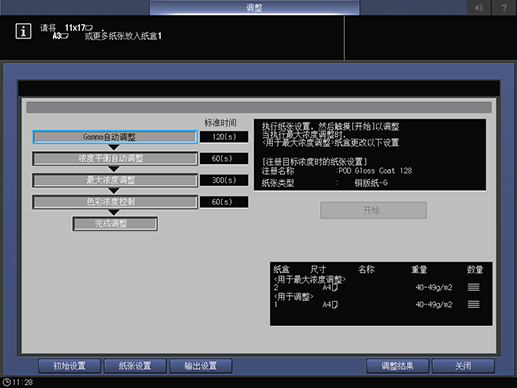Screen dimensions: 517x388
Task: Click the info icon beside paper message
Action: tap(23, 31)
